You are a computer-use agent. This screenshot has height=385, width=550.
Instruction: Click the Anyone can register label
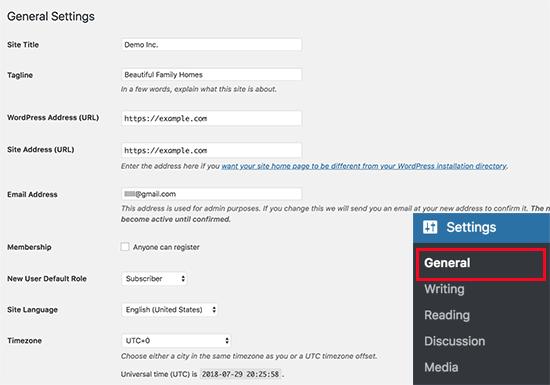click(166, 247)
